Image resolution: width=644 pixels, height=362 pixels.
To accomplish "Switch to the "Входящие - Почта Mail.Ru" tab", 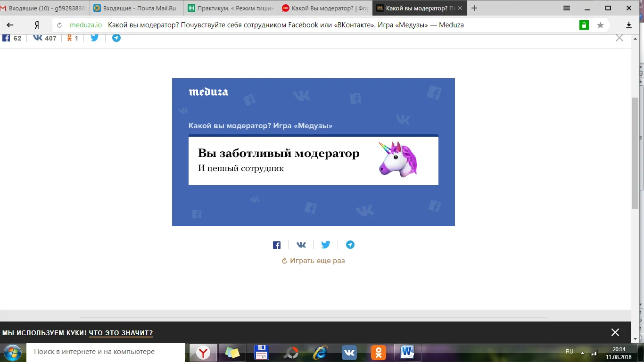I will [136, 8].
